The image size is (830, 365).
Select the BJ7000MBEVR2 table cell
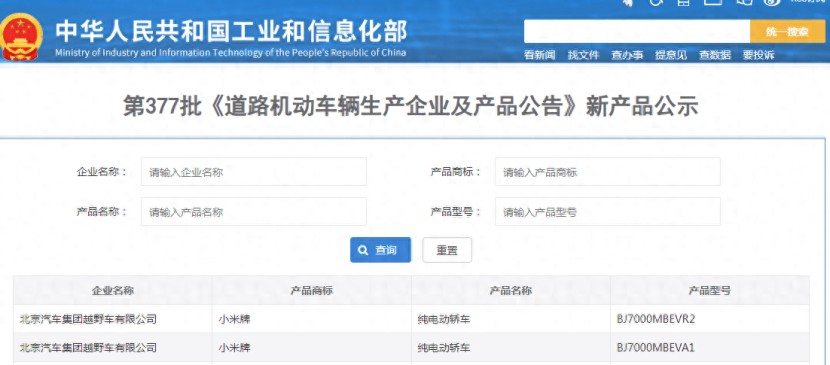coord(710,319)
